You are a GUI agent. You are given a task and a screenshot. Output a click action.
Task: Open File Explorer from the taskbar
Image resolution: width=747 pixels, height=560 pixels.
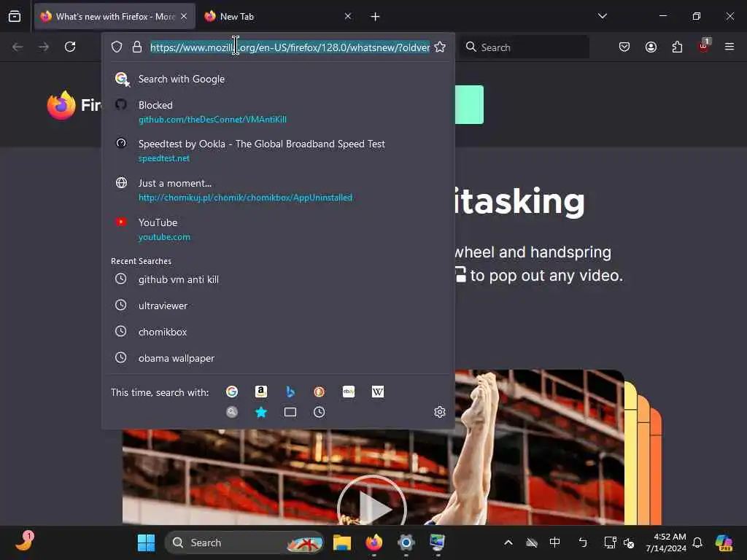342,542
